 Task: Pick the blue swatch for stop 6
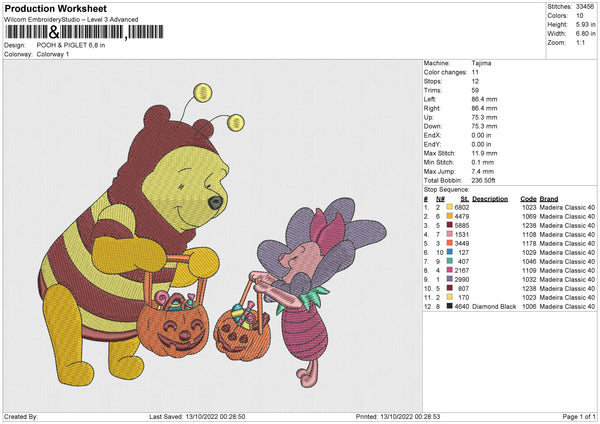click(450, 252)
